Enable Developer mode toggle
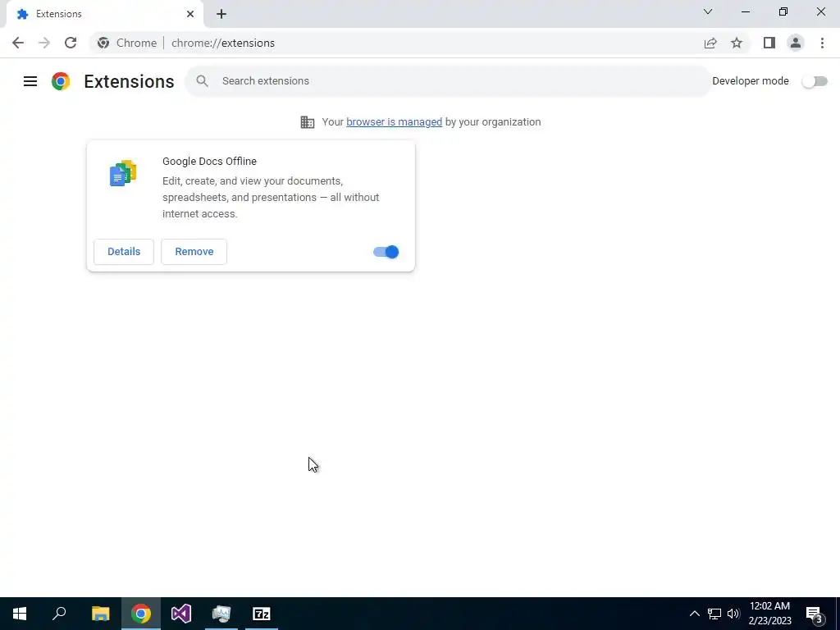The width and height of the screenshot is (840, 630). point(815,81)
